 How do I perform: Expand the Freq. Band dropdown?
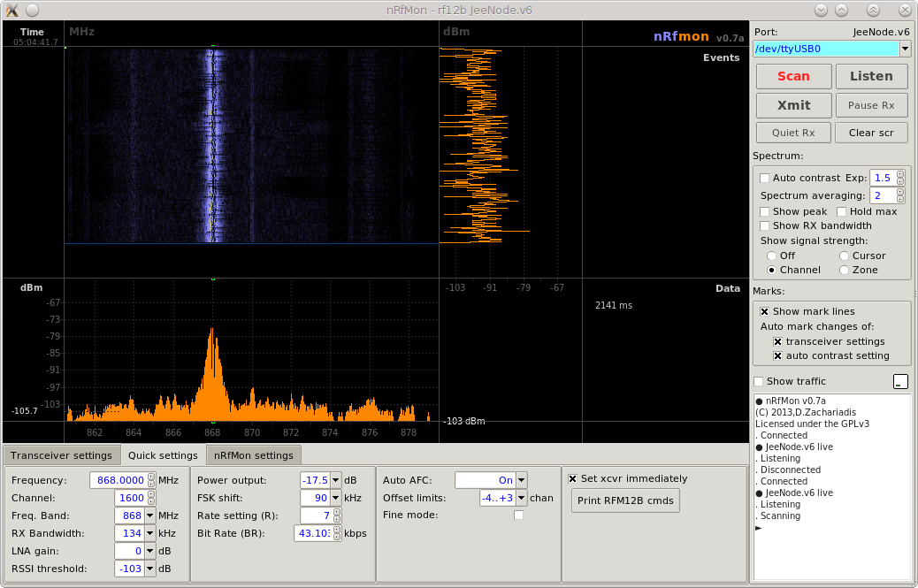tap(149, 515)
